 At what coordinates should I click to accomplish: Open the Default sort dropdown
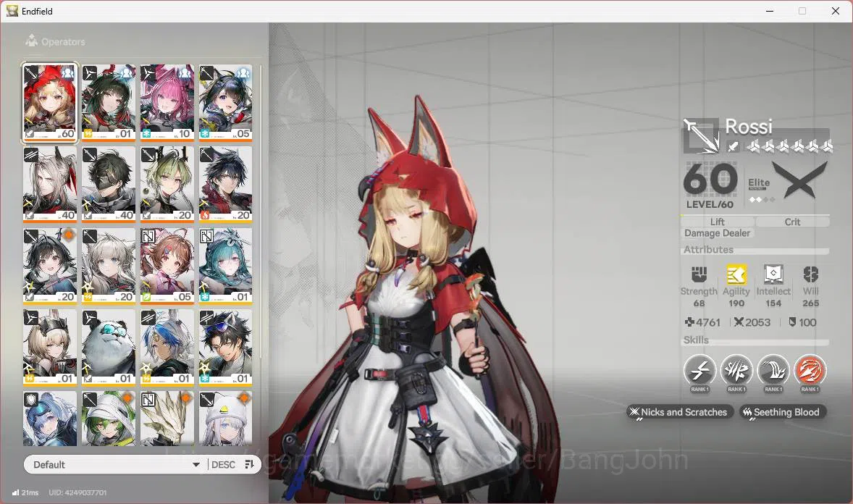(115, 465)
